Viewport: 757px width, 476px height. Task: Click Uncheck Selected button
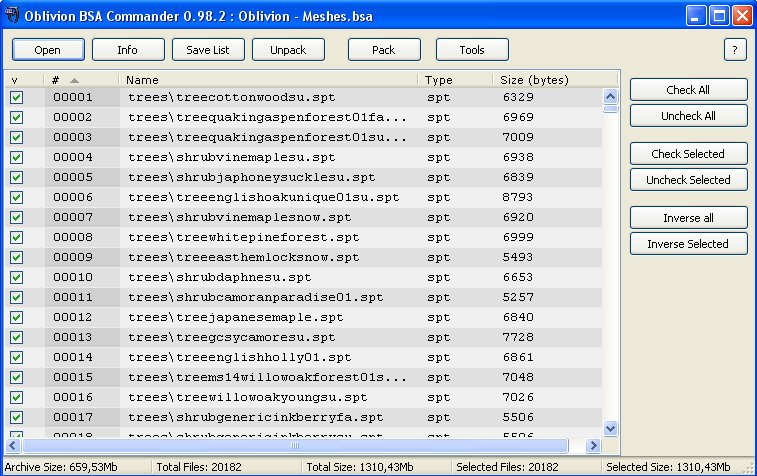[688, 180]
